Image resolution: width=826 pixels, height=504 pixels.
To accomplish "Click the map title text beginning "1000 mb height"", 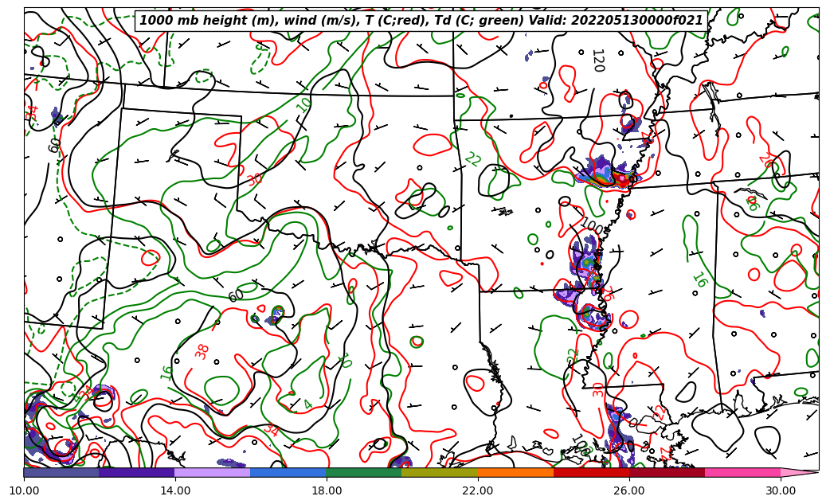I will click(421, 21).
